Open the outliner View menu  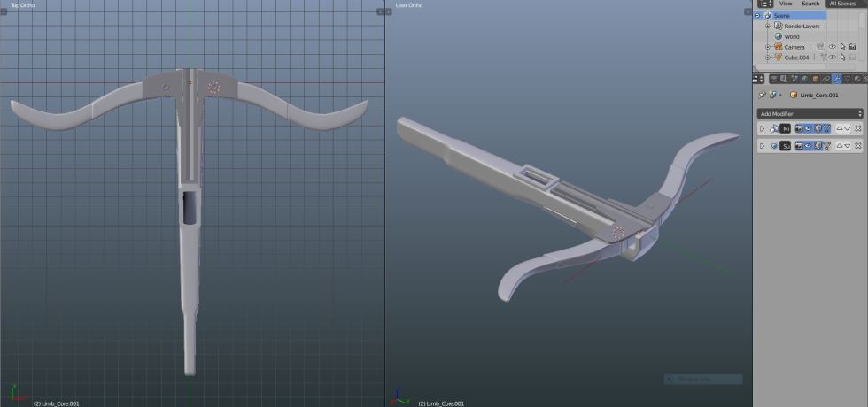[x=785, y=4]
